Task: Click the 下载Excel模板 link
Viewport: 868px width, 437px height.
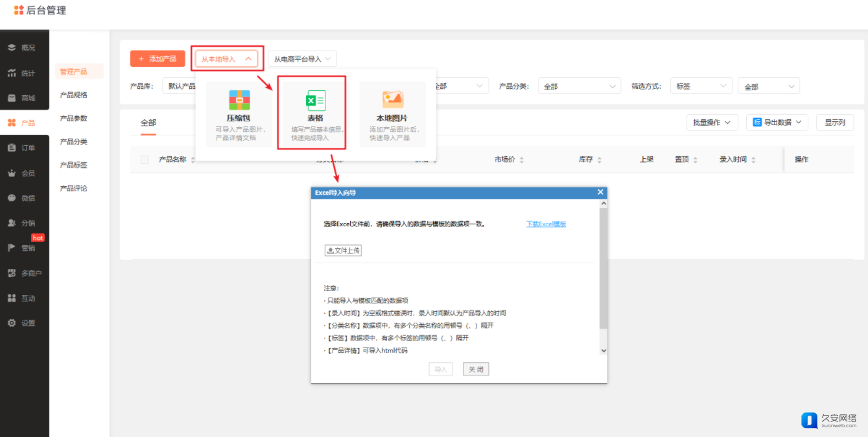Action: coord(546,224)
